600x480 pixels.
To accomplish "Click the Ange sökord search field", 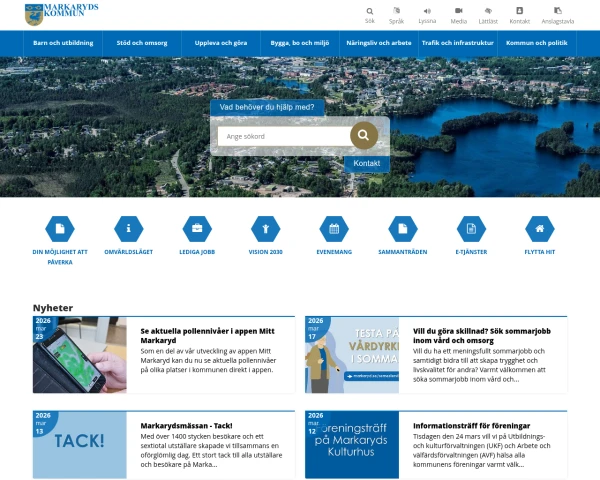I will coord(284,136).
